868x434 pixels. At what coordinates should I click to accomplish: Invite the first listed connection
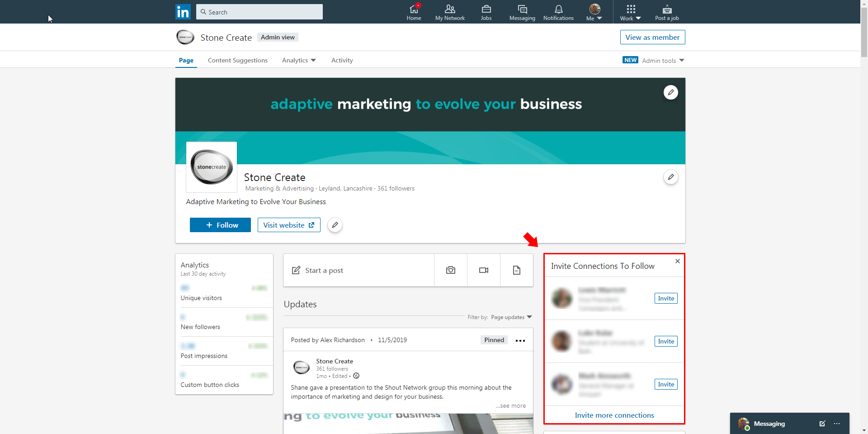[666, 298]
